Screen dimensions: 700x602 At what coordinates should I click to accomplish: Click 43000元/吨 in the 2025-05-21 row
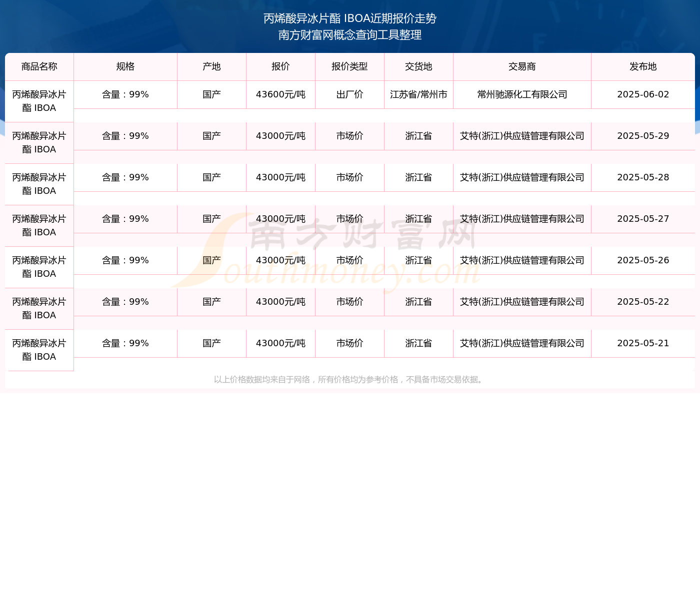point(281,344)
